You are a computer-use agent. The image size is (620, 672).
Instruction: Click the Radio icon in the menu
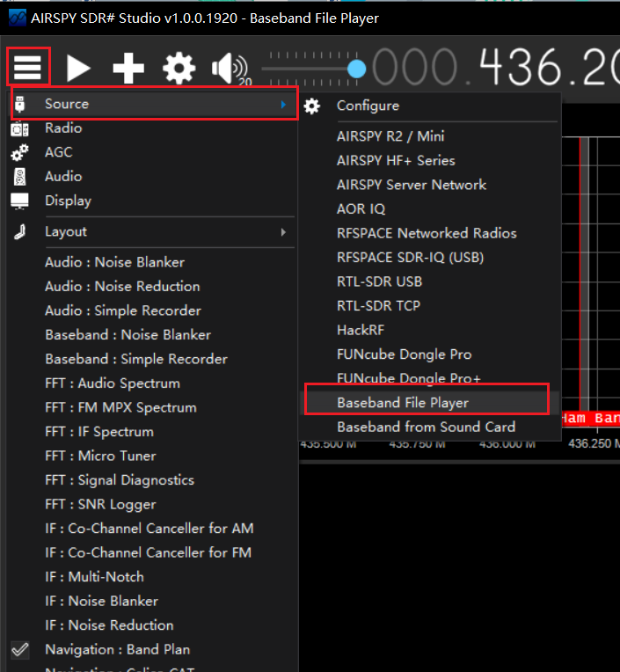tap(20, 128)
